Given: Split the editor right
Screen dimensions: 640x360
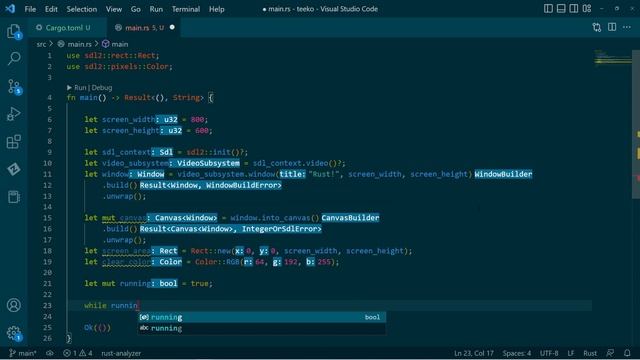Looking at the screenshot, I should 612,27.
